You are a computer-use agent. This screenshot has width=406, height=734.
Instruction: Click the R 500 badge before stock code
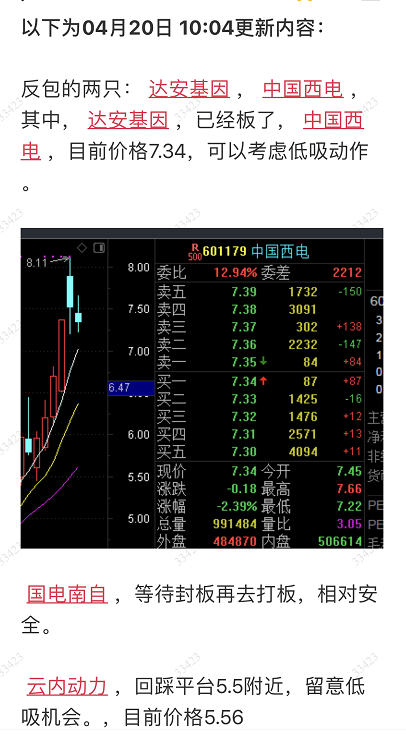(x=194, y=252)
